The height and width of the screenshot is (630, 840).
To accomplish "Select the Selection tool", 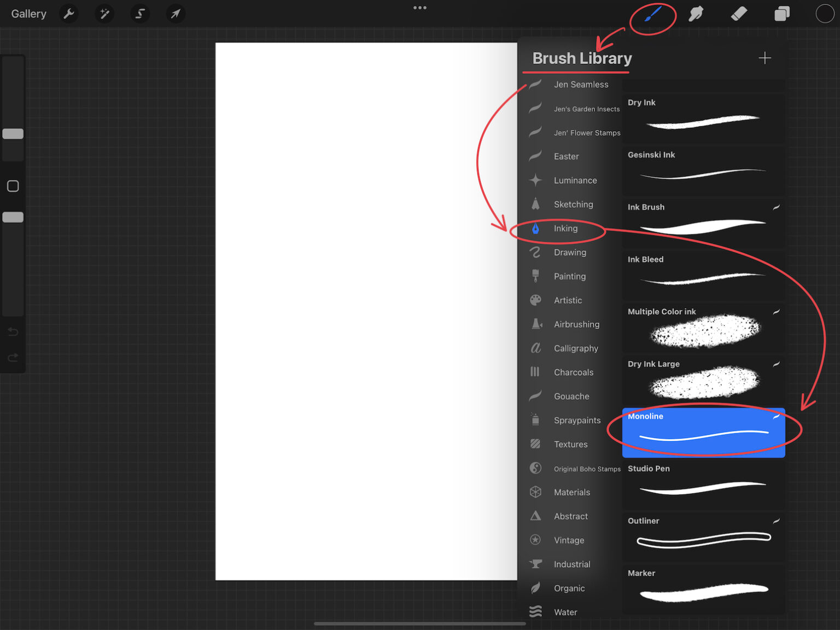I will pyautogui.click(x=140, y=14).
